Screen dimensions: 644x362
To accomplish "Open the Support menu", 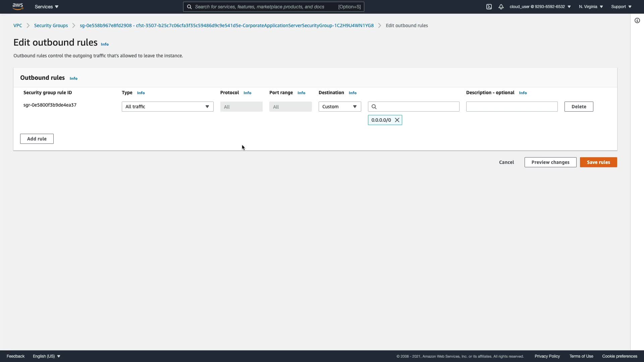I will click(621, 7).
